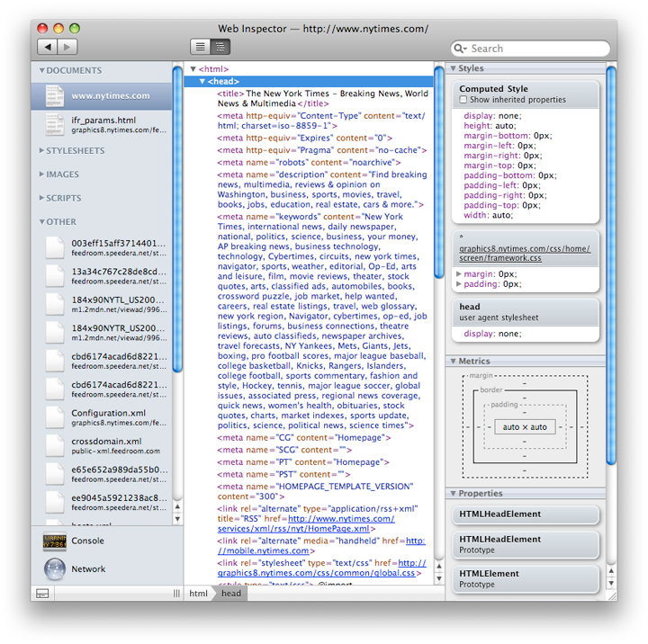This screenshot has width=648, height=644.
Task: Expand HTMLHeadElement properties section
Action: click(x=526, y=514)
